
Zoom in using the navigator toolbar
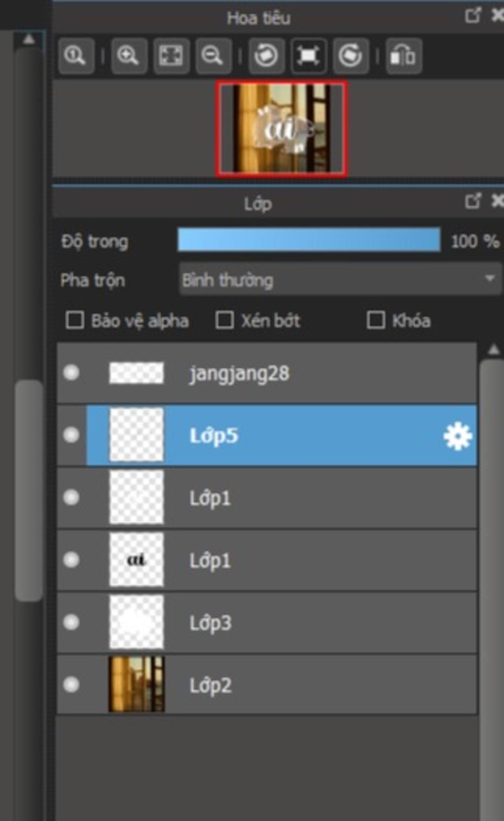[129, 56]
